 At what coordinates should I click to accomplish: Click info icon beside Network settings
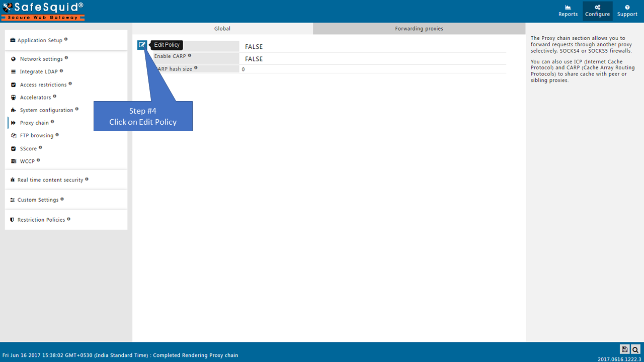pos(66,58)
